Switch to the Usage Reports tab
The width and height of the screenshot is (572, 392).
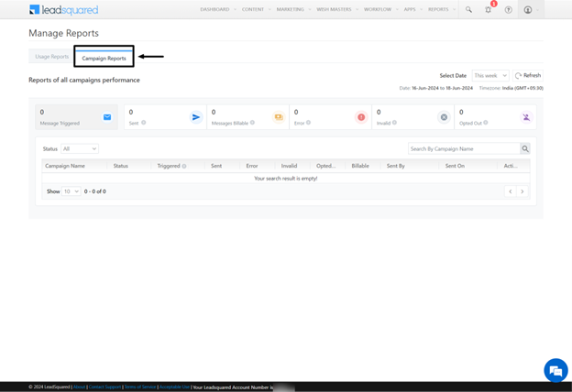pyautogui.click(x=51, y=57)
